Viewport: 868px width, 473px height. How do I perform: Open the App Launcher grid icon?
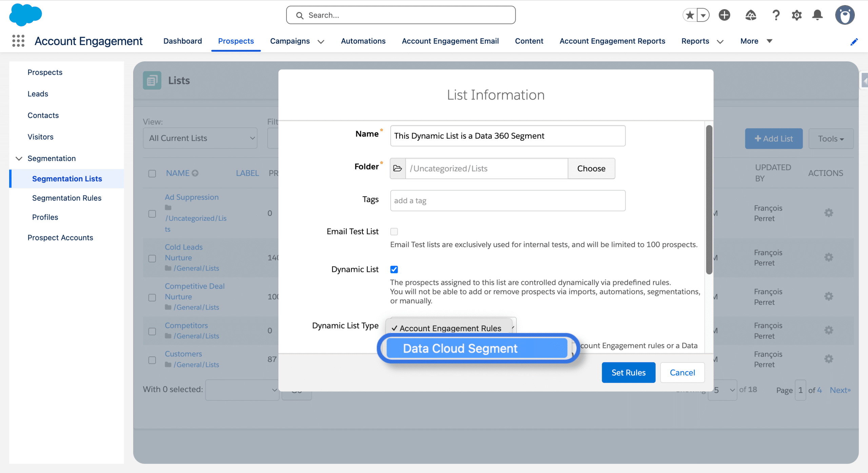pos(18,41)
